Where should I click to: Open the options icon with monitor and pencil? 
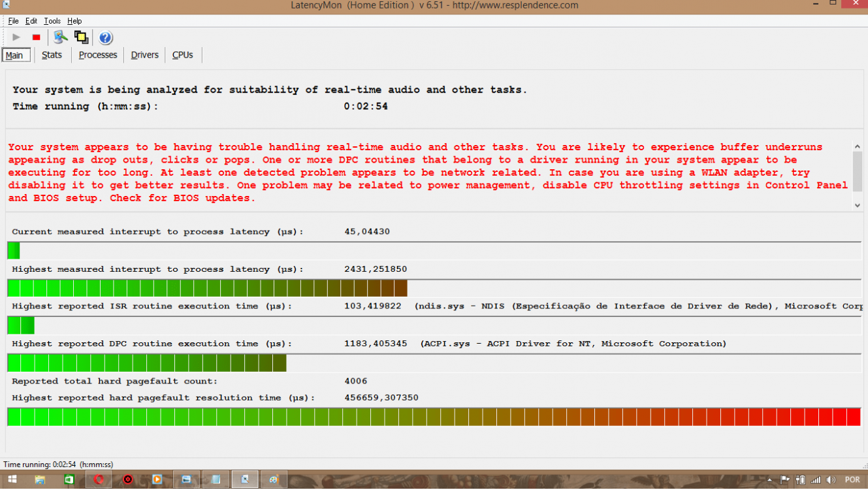tap(61, 37)
